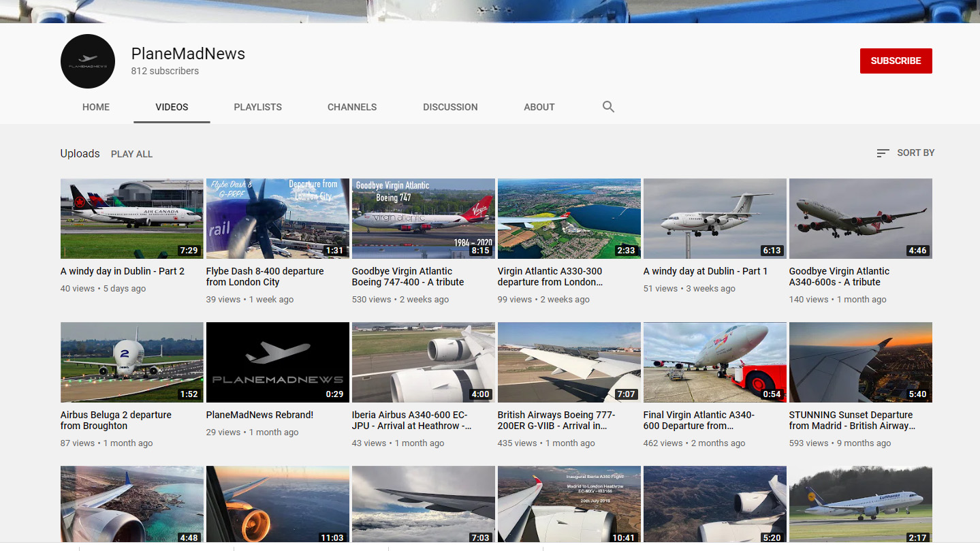Screen dimensions: 980x551
Task: Play the A340-600 tribute 4:46 thumbnail
Action: pos(861,219)
